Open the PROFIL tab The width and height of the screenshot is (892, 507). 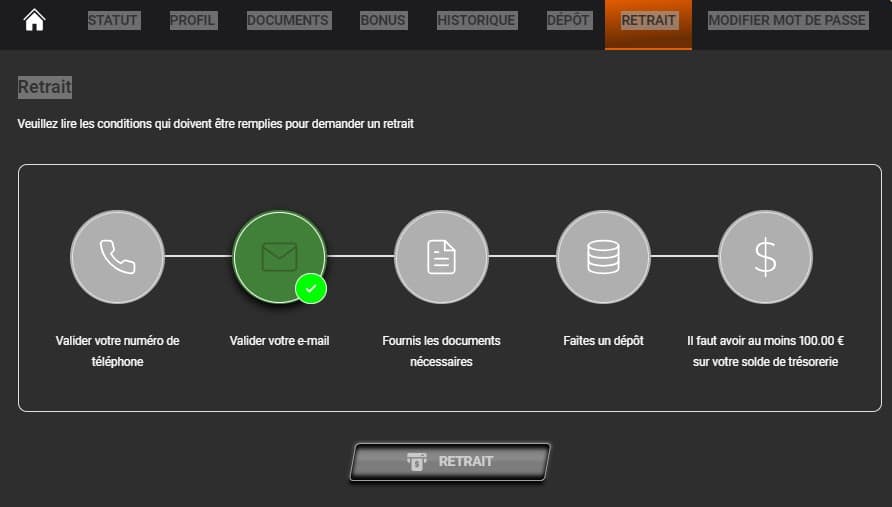193,20
